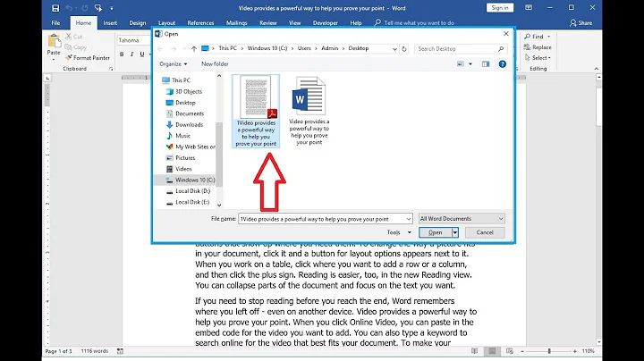Go up one folder level in Open dialog
The height and width of the screenshot is (361, 644).
click(x=194, y=49)
